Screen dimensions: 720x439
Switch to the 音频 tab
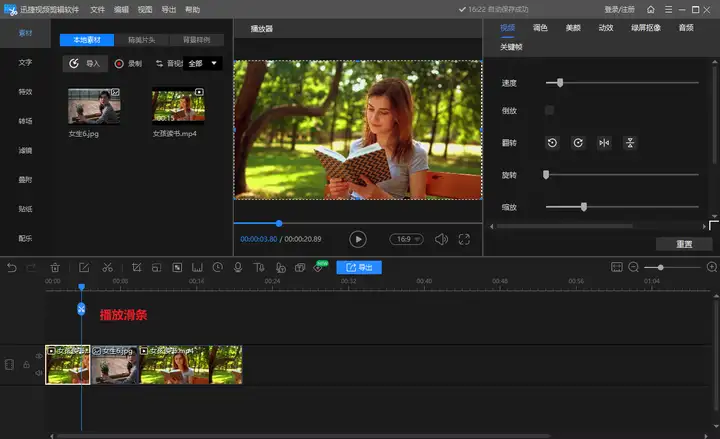point(686,28)
